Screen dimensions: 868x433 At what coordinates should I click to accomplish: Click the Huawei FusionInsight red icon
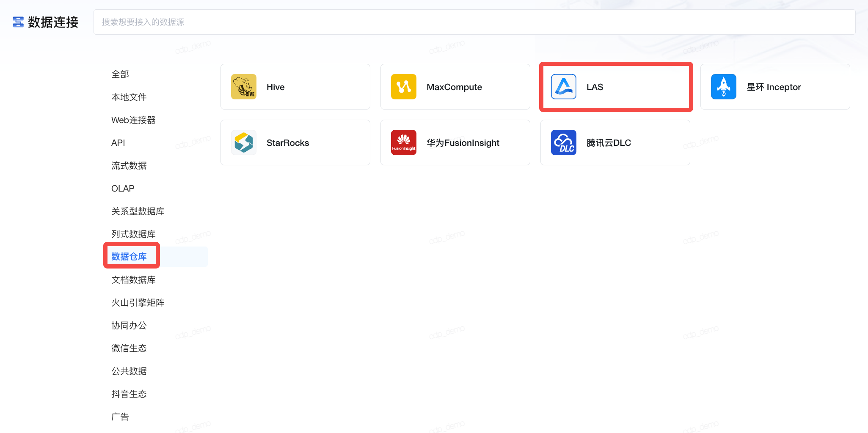point(404,143)
